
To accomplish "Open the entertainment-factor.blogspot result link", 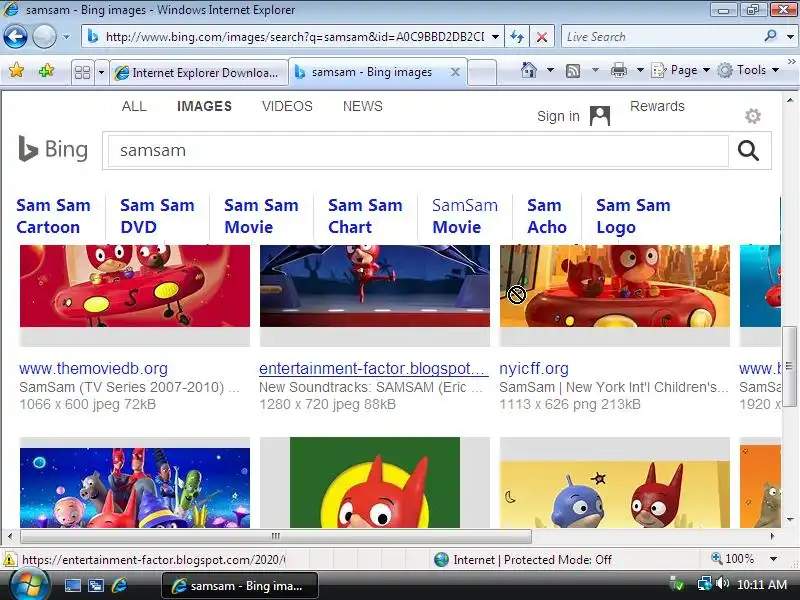I will click(372, 368).
